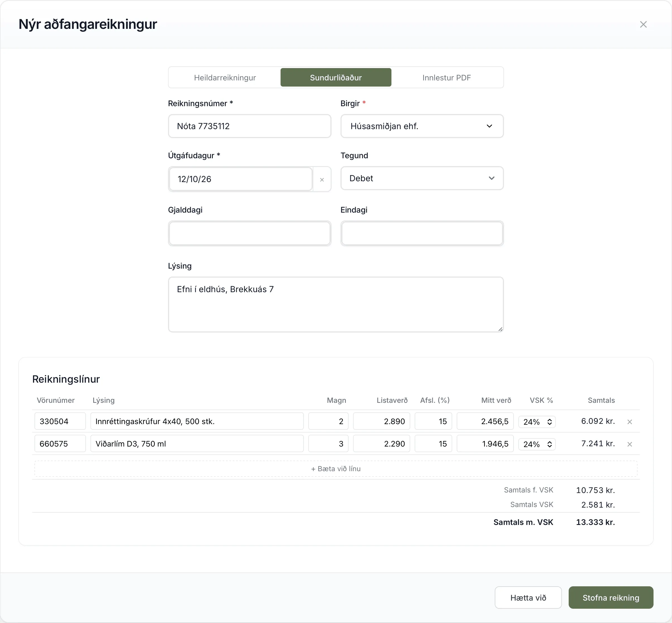This screenshot has height=623, width=672.
Task: Edit the Reikningsnúmer field
Action: pyautogui.click(x=249, y=126)
